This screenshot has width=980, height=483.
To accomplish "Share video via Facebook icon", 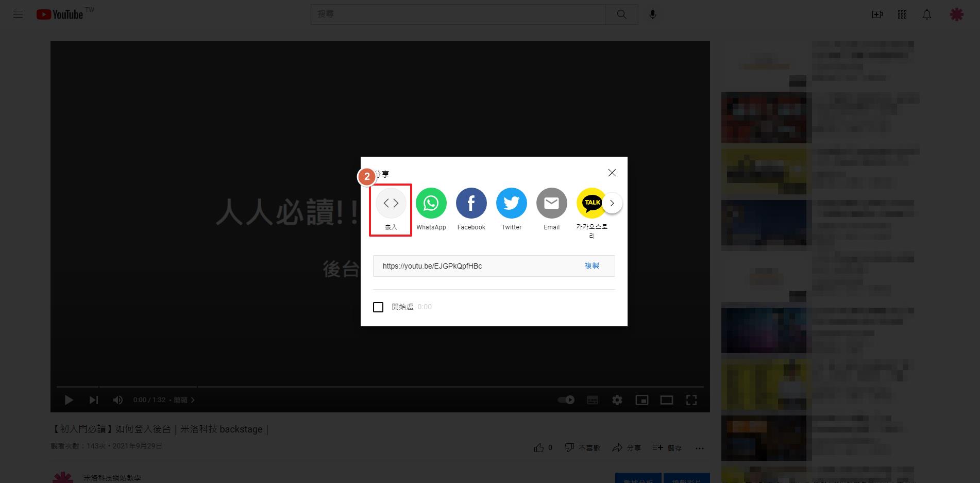I will click(471, 204).
